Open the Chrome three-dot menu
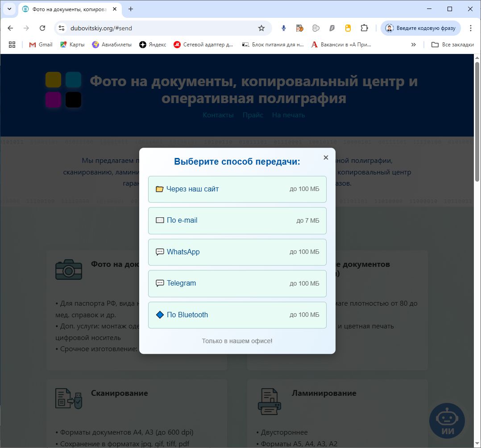The height and width of the screenshot is (448, 481). point(471,28)
